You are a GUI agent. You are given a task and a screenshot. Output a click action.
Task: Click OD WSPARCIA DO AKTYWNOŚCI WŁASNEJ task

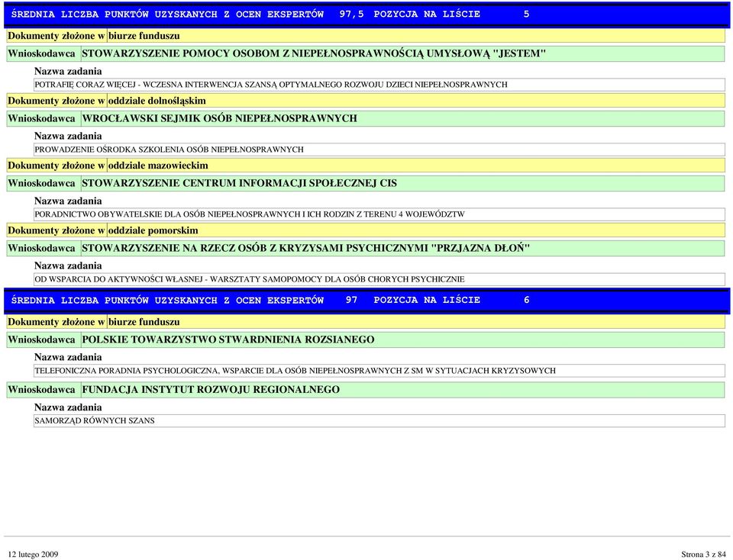tap(250, 279)
